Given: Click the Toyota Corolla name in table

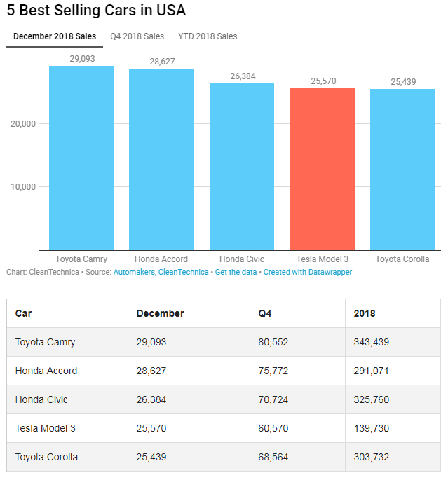Looking at the screenshot, I should (46, 457).
